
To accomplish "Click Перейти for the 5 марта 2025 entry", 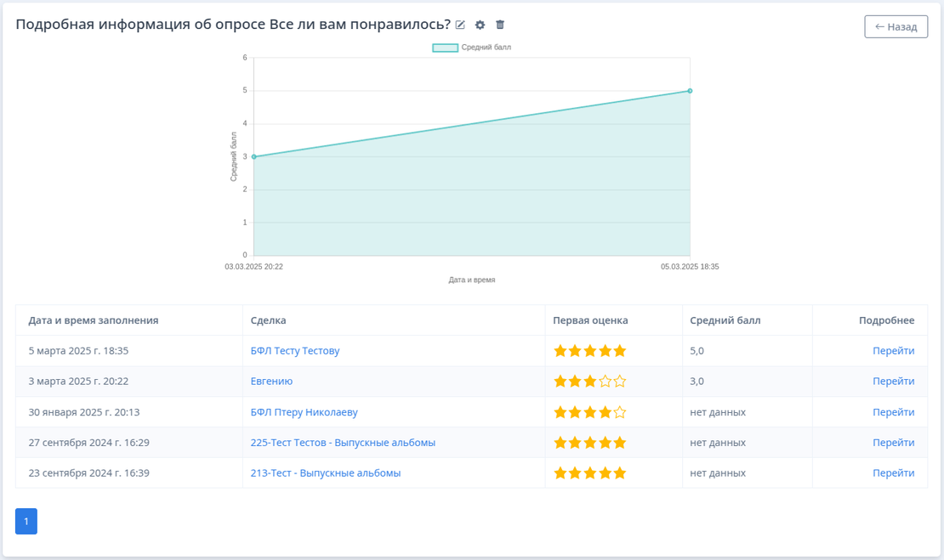I will coord(893,351).
